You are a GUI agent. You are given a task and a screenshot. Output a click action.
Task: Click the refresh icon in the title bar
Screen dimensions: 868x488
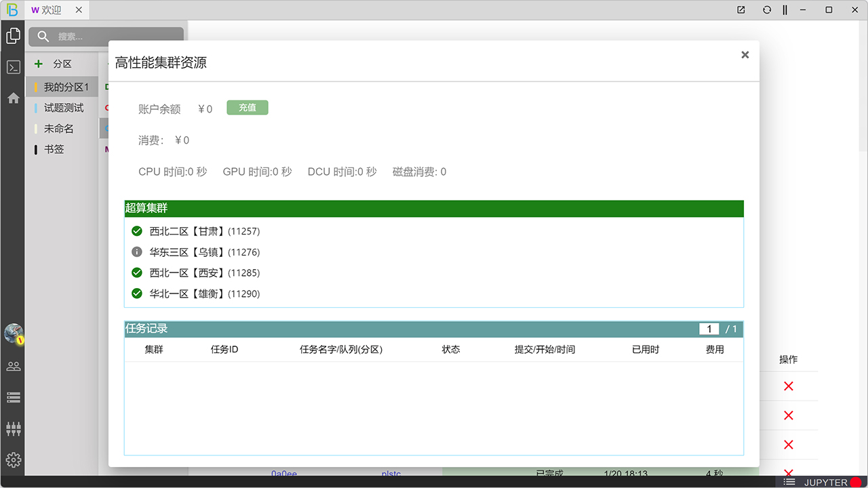tap(767, 9)
